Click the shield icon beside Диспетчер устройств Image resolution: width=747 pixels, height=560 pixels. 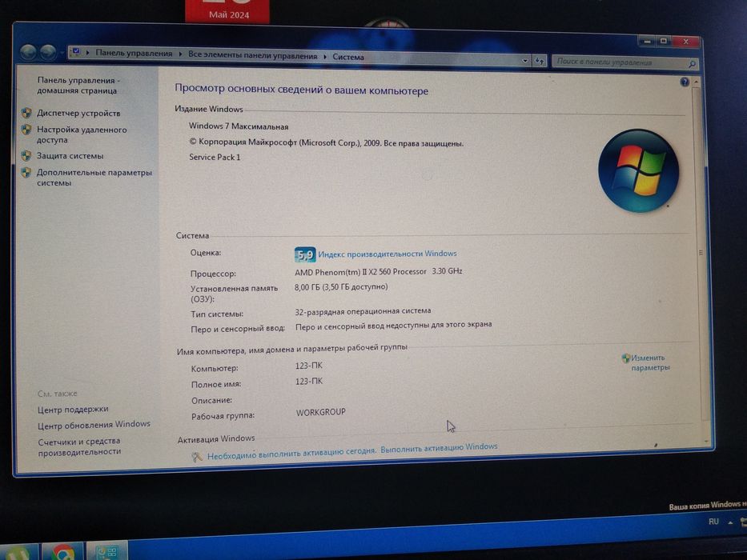26,113
